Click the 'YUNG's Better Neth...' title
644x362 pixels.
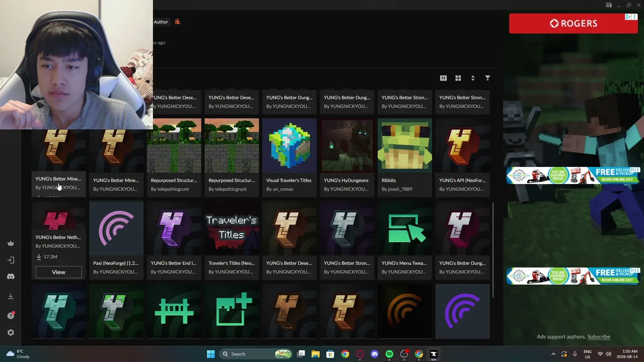tap(58, 237)
